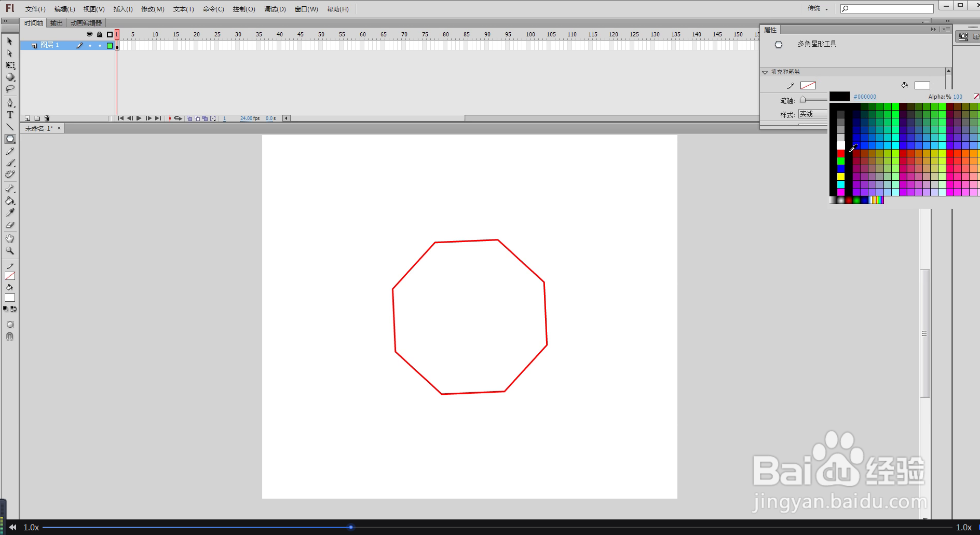The height and width of the screenshot is (535, 980).
Task: Select the Hand tool
Action: (9, 238)
